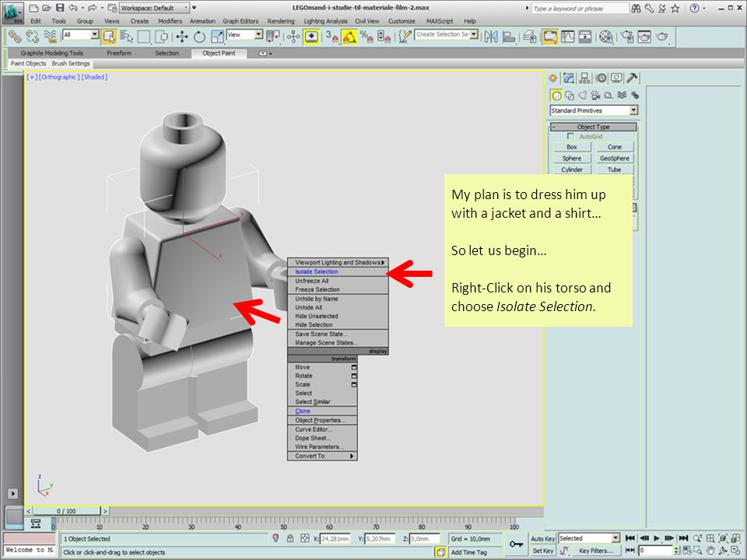Open the Rendering menu
The width and height of the screenshot is (747, 560).
pos(281,21)
